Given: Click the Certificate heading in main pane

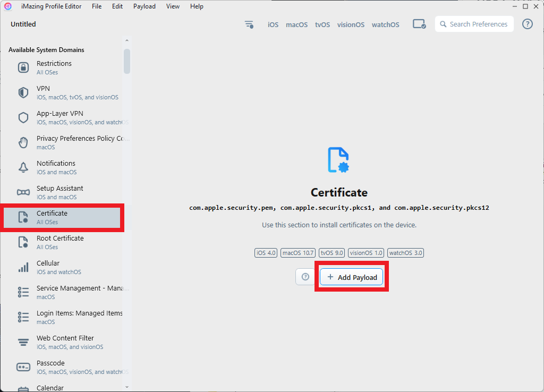Looking at the screenshot, I should [339, 192].
